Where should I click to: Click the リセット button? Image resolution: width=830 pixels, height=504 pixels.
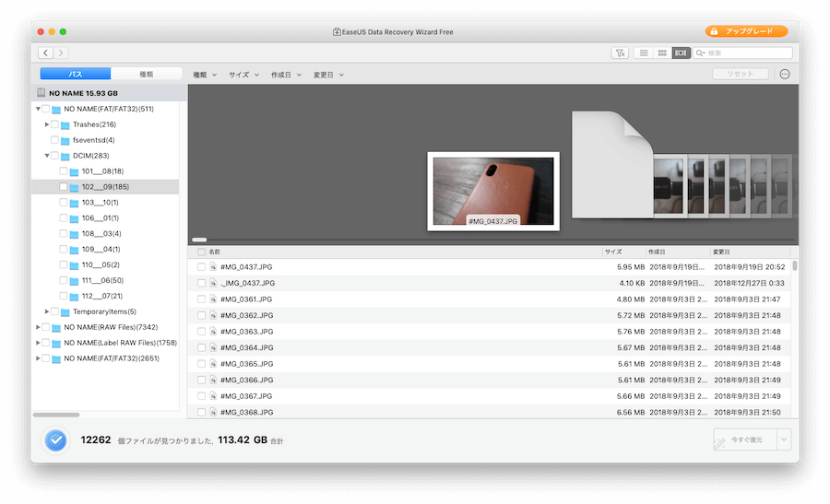pos(740,74)
